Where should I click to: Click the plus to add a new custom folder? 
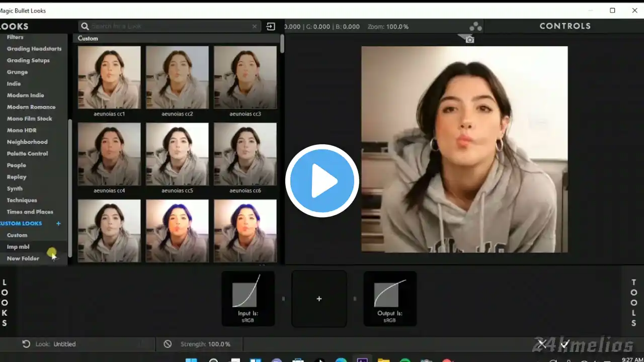(58, 223)
